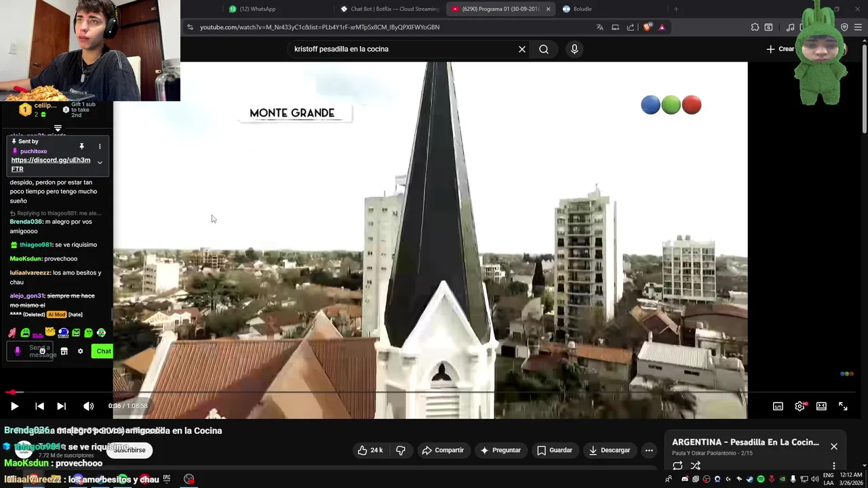Screen dimensions: 868x488
Task: Subscribe with the Suscribirse button
Action: pos(130,450)
